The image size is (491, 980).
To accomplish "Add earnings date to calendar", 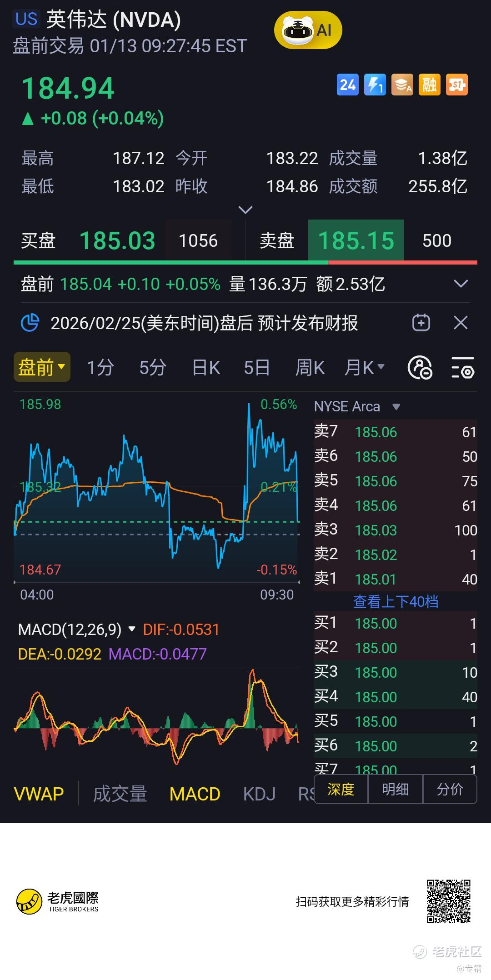I will tap(421, 323).
